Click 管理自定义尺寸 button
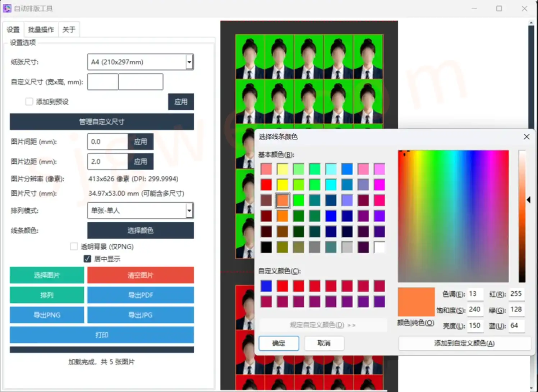 [x=102, y=121]
